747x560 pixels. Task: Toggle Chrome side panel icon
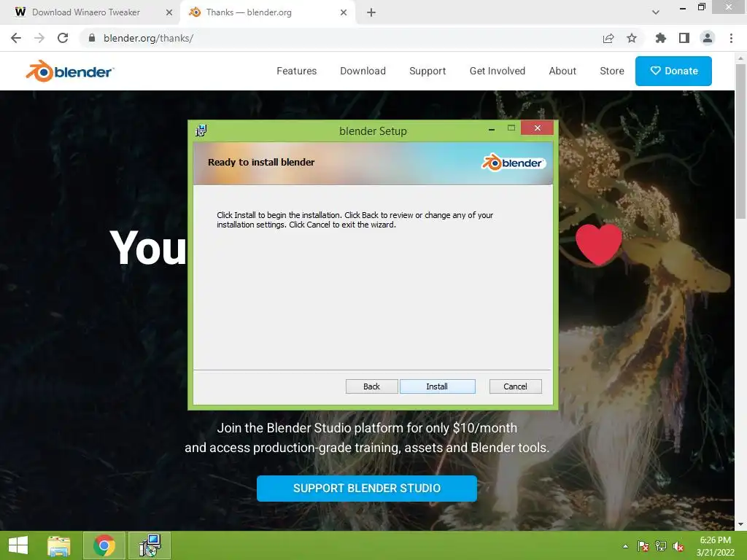click(684, 38)
